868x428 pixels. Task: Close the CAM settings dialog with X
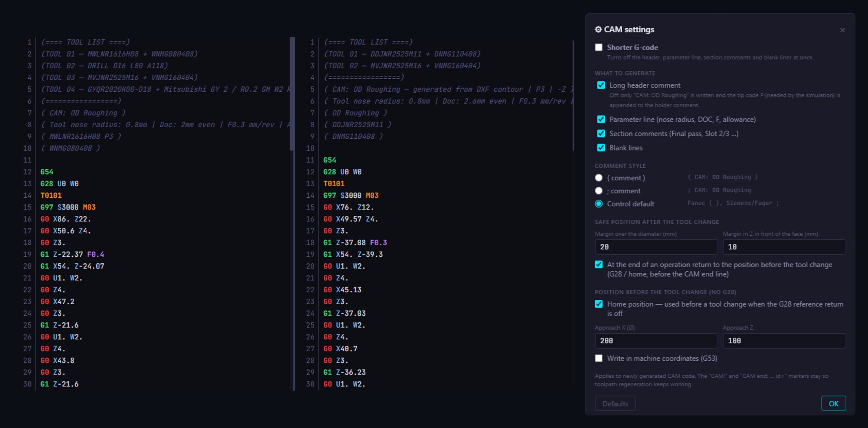[842, 30]
